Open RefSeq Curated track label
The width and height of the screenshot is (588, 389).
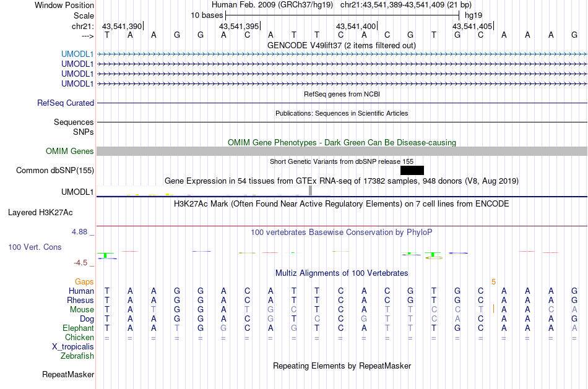pos(65,103)
